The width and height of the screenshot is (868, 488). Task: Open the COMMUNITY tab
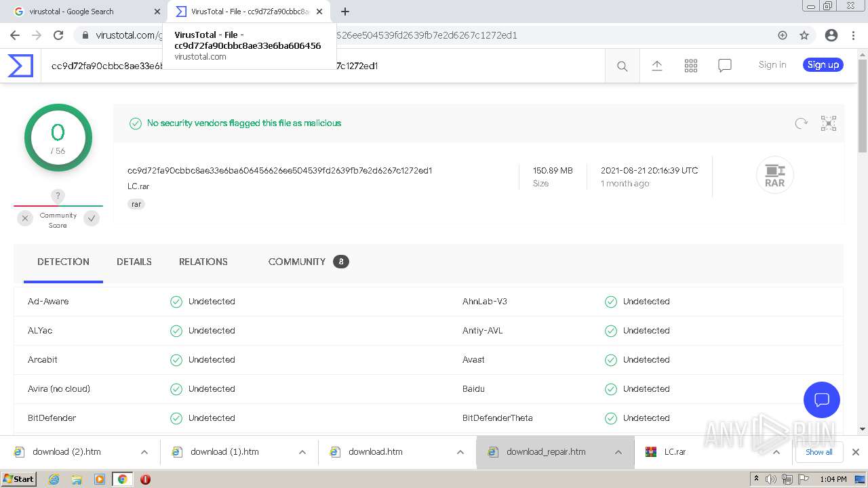[x=309, y=262]
